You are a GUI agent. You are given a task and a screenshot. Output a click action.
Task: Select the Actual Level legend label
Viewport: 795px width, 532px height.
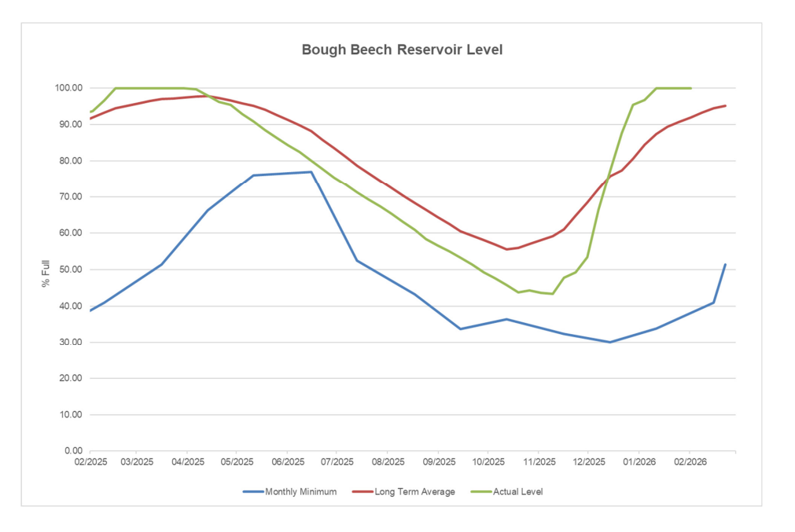(x=517, y=492)
